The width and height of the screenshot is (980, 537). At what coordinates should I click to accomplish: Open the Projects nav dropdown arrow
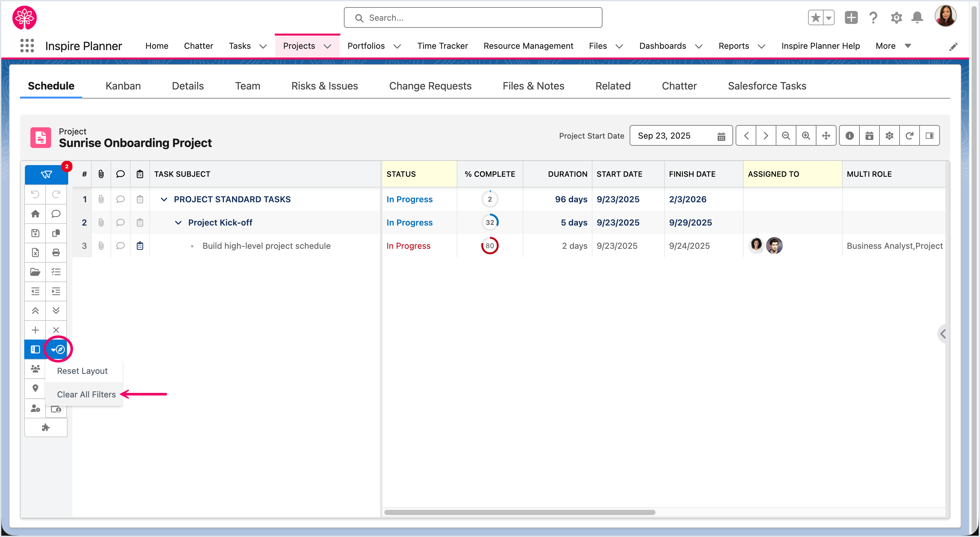click(x=327, y=46)
